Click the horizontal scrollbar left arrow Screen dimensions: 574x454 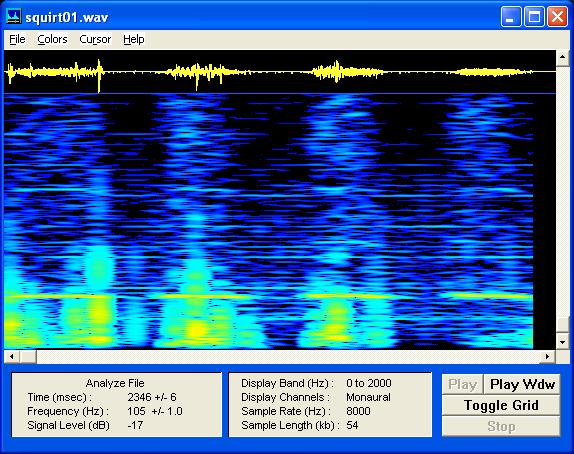pos(12,356)
